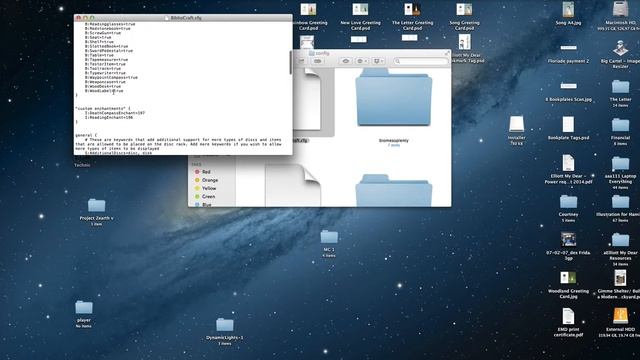The height and width of the screenshot is (360, 640).
Task: Open the Song Greeting Card.psd file
Action: tap(464, 10)
